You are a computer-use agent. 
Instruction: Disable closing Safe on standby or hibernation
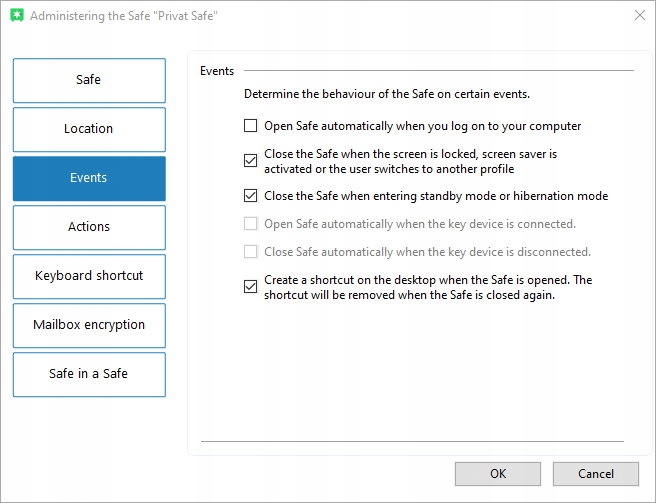point(251,196)
